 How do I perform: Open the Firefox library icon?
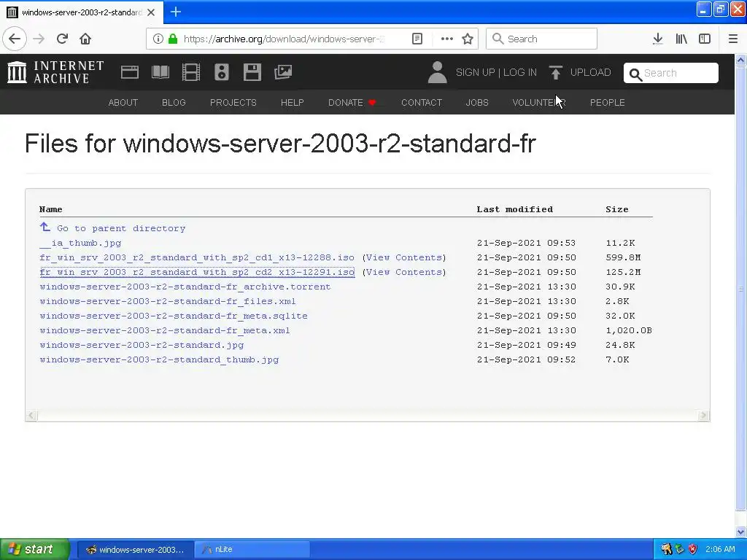click(681, 39)
